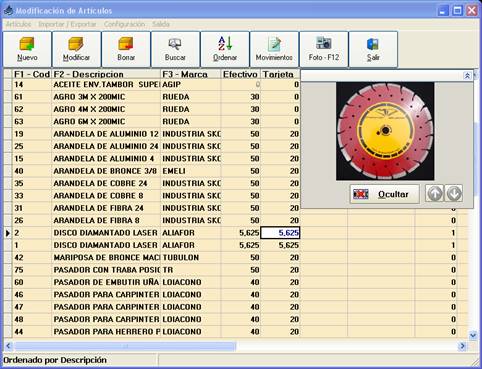482x369 pixels.
Task: Click the diamond disc photo thumbnail
Action: click(x=385, y=131)
